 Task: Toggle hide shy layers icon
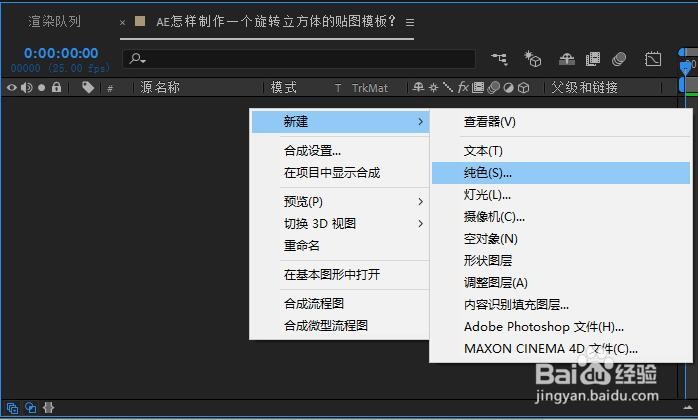[x=567, y=59]
